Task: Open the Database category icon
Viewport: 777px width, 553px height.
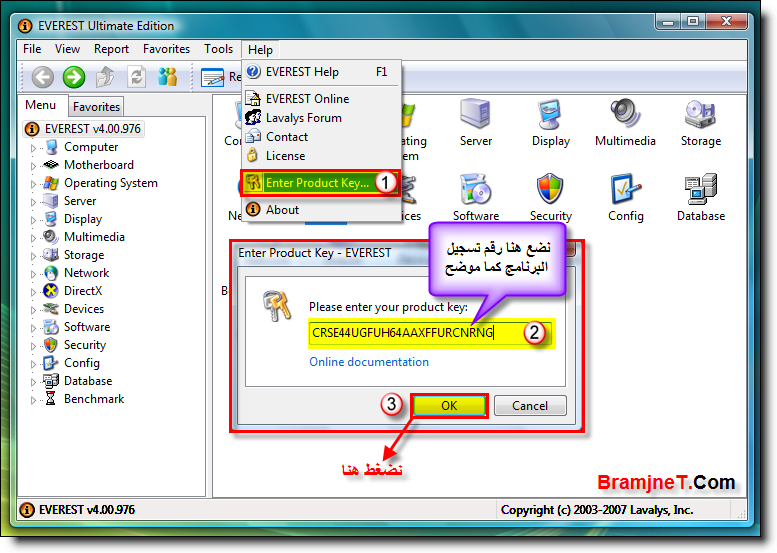Action: point(701,189)
